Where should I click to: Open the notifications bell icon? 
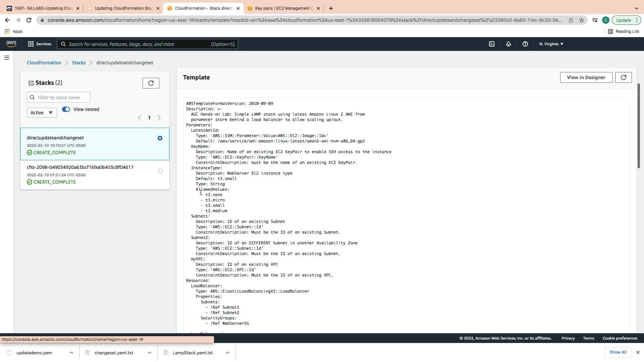[x=508, y=44]
